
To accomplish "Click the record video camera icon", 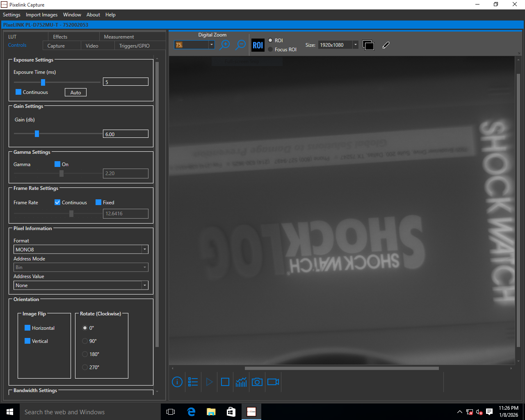I will (273, 382).
